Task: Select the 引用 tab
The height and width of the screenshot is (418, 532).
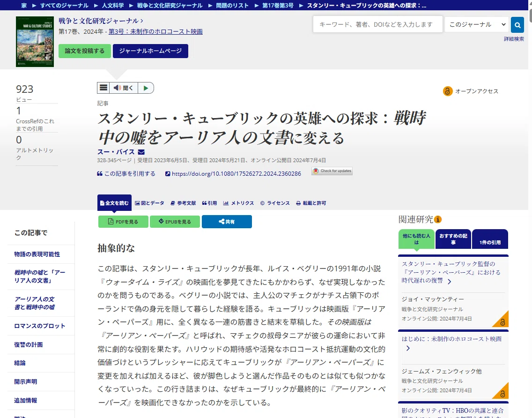Action: pos(209,203)
